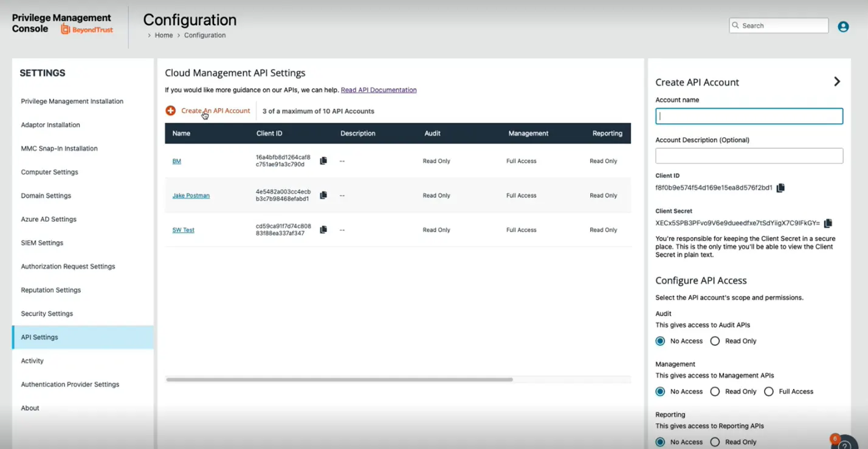Copy the Jake Postman client ID
This screenshot has width=868, height=449.
[323, 195]
